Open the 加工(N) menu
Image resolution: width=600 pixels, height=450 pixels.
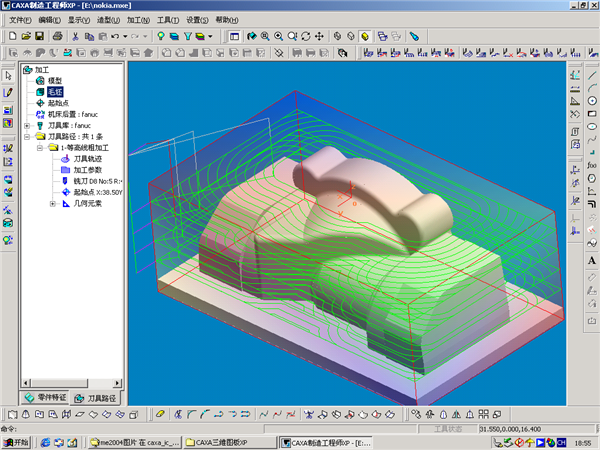pyautogui.click(x=140, y=20)
